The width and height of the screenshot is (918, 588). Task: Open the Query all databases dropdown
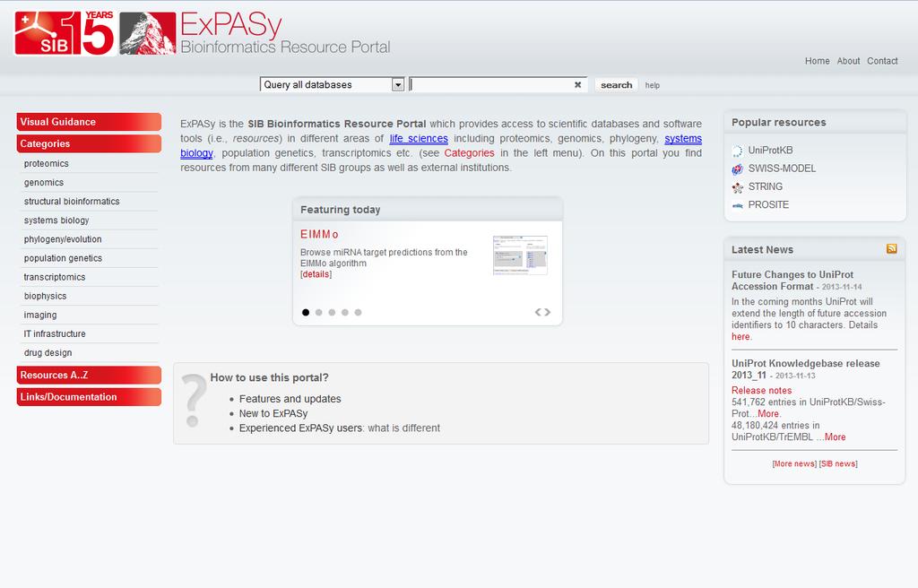332,85
